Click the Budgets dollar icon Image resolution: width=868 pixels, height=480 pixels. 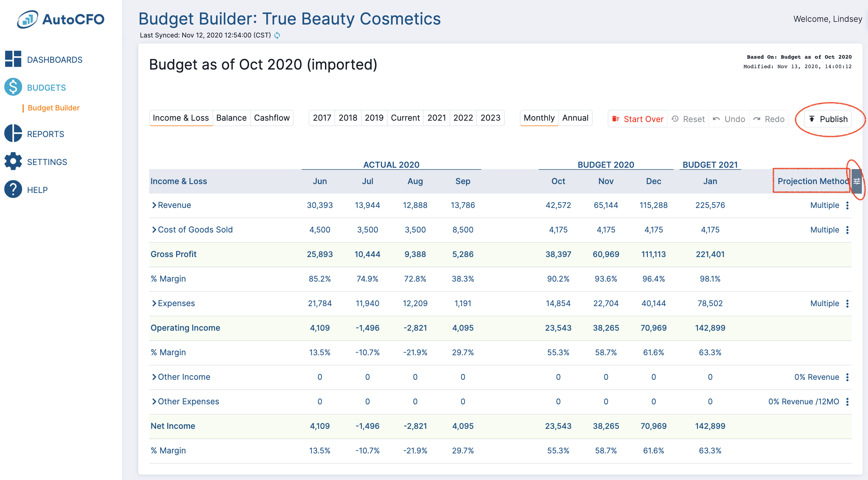[13, 87]
